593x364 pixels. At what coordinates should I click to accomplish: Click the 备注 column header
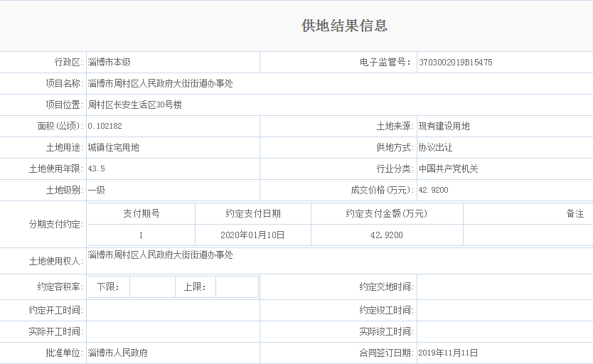[575, 214]
